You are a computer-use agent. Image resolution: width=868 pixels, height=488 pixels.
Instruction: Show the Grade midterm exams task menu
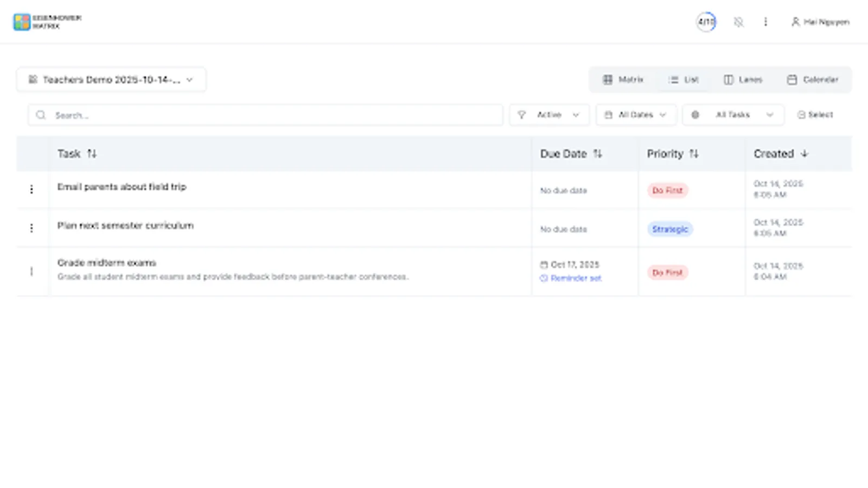click(32, 271)
